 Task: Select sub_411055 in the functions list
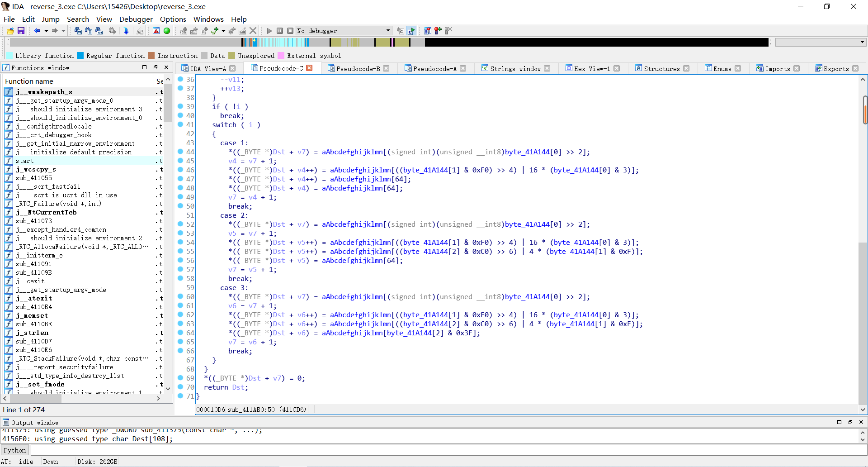(x=34, y=178)
